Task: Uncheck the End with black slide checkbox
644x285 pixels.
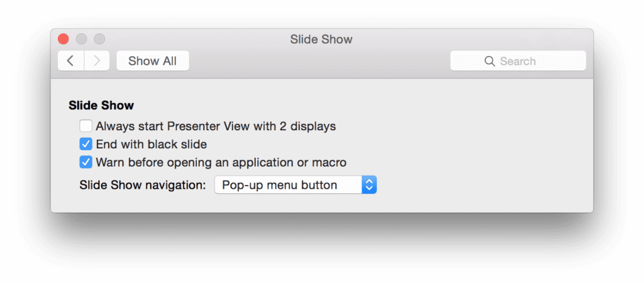Action: [x=86, y=144]
